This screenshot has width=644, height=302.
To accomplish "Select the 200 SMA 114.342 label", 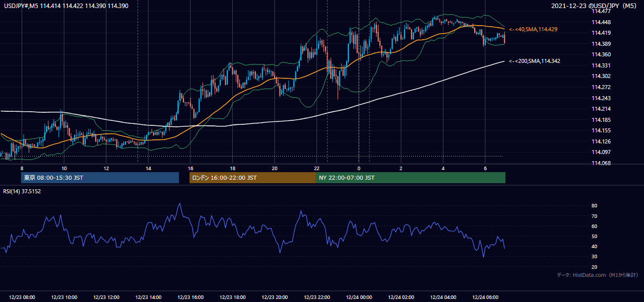I will 535,61.
